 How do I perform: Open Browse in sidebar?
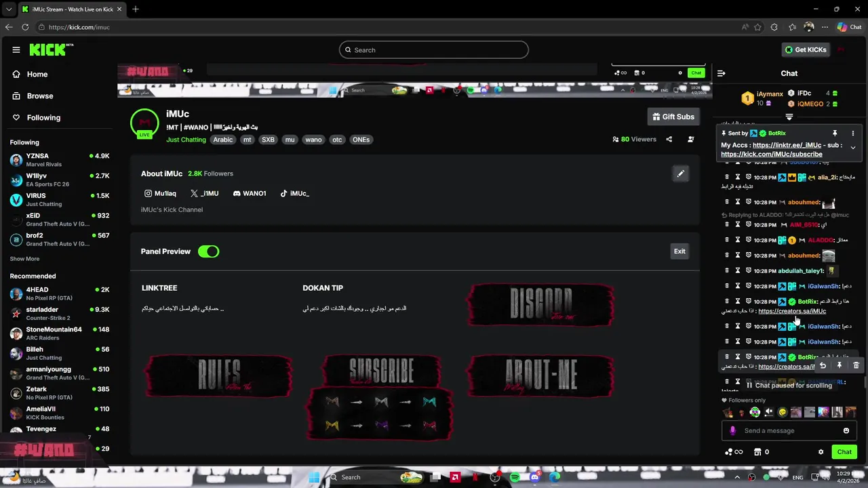pyautogui.click(x=33, y=96)
